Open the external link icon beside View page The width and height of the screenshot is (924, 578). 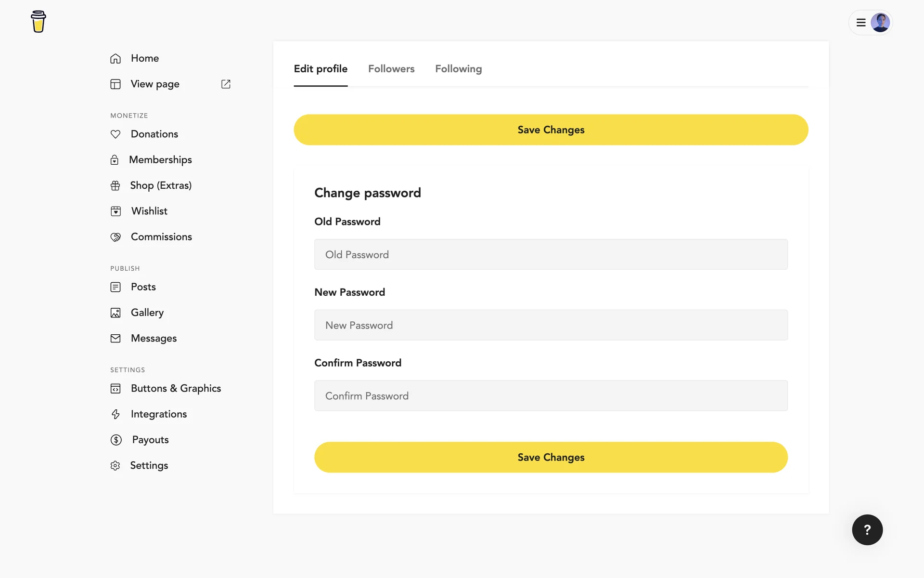(226, 84)
